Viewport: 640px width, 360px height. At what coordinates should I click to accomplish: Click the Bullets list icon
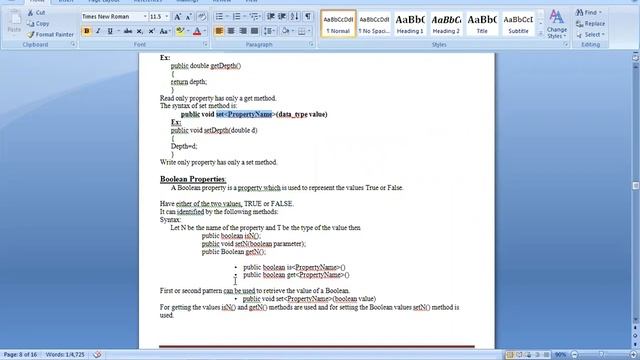219,17
